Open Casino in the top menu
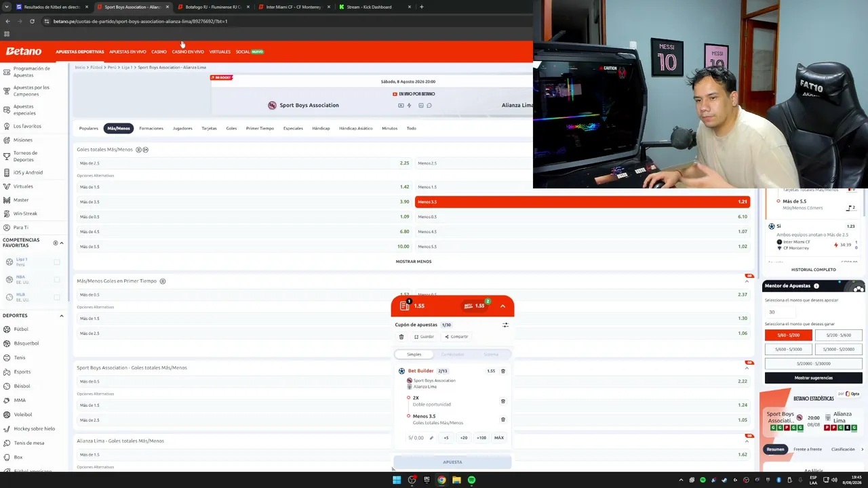 click(x=159, y=52)
